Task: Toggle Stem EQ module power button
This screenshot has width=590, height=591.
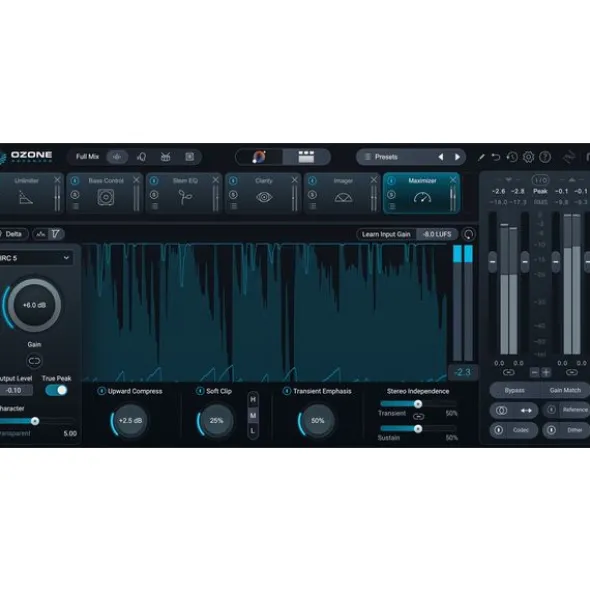Action: pos(154,181)
